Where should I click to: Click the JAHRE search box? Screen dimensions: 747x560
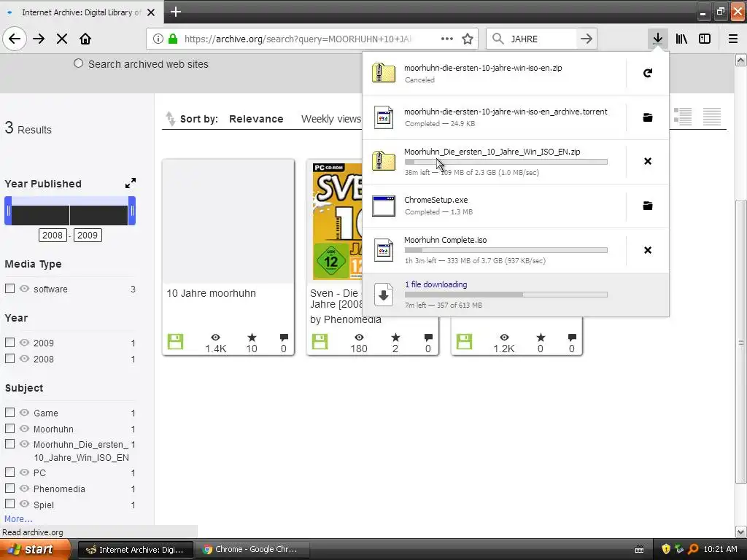click(x=542, y=39)
